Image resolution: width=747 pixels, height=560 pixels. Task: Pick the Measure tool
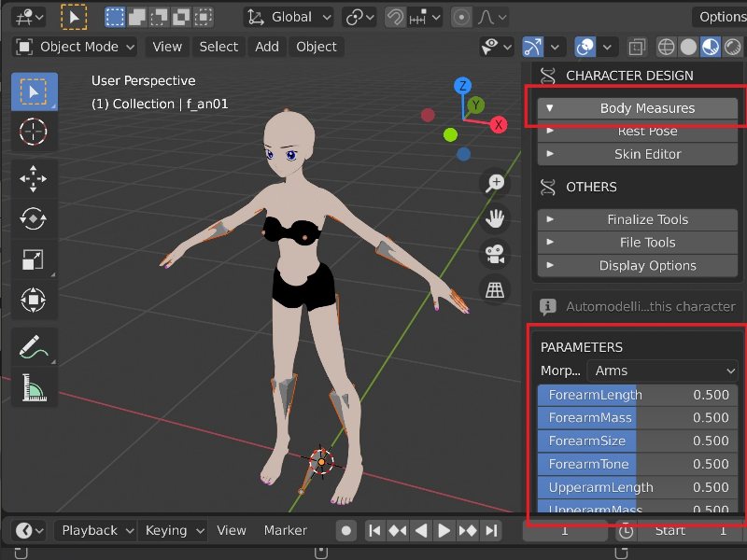click(34, 386)
